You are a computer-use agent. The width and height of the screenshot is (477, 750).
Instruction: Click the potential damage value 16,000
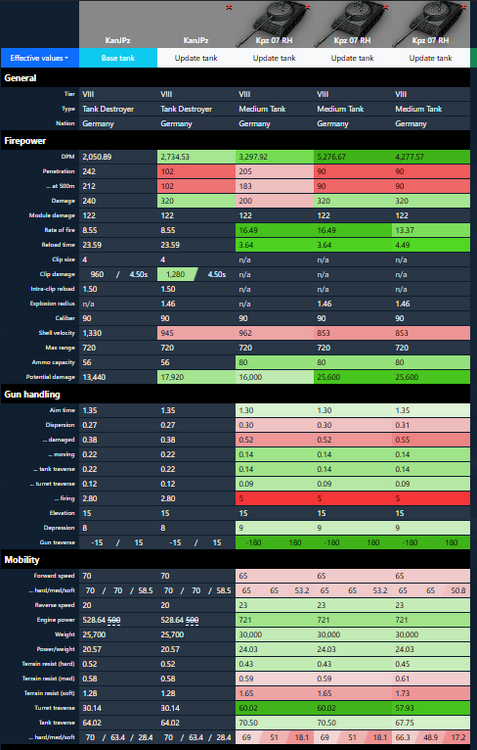(250, 377)
